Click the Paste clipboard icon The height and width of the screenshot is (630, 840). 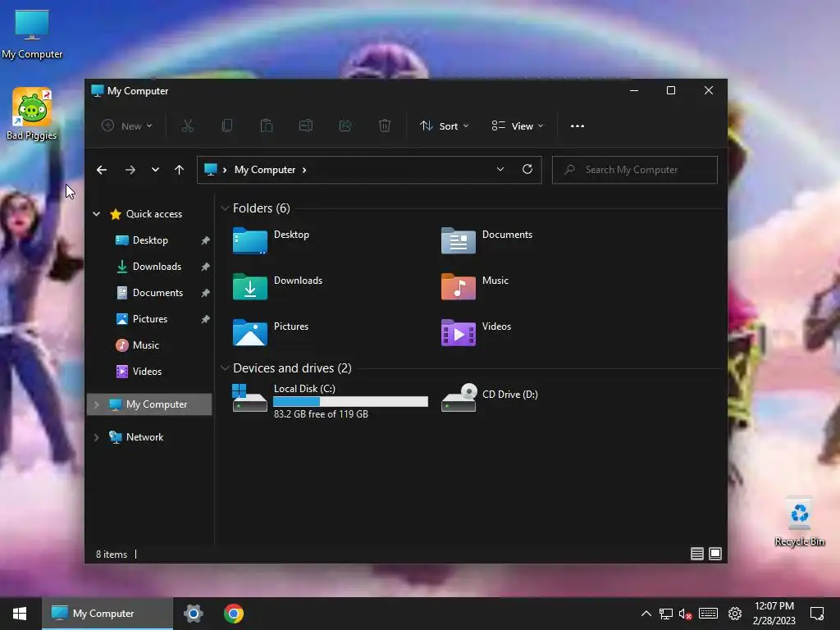coord(267,126)
